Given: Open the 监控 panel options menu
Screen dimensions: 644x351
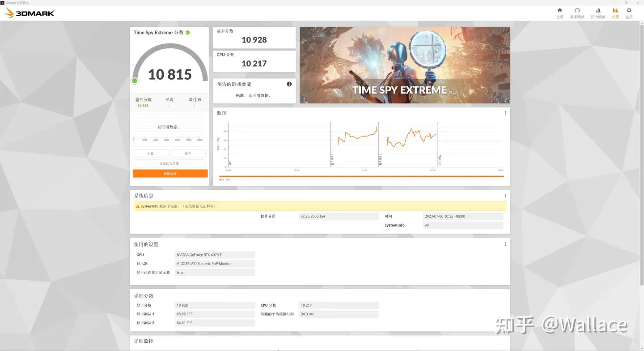Looking at the screenshot, I should tap(505, 113).
